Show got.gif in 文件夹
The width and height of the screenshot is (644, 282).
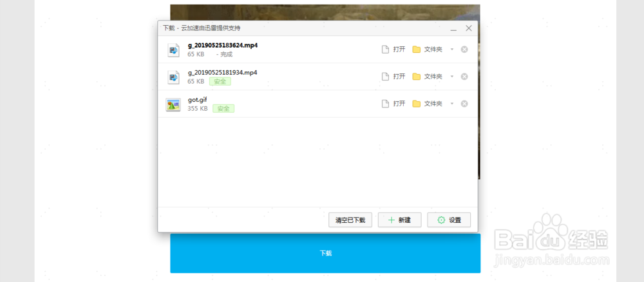point(428,104)
